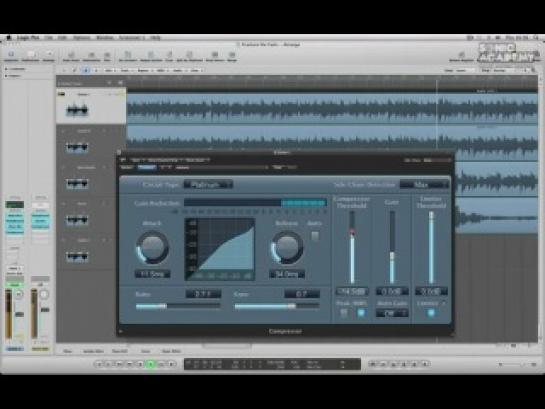Click the Record transport button
This screenshot has height=409, width=545.
(x=172, y=364)
